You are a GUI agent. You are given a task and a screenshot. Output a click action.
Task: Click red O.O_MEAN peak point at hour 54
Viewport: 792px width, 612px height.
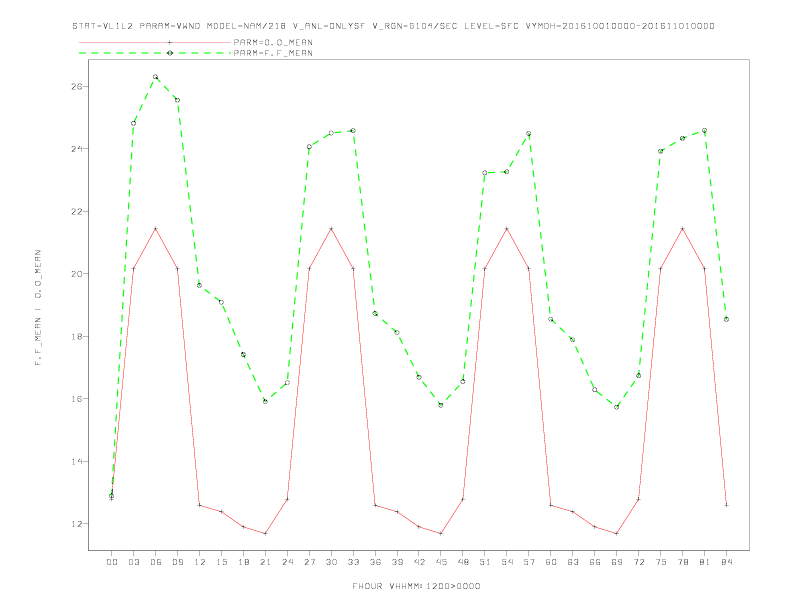tap(507, 229)
